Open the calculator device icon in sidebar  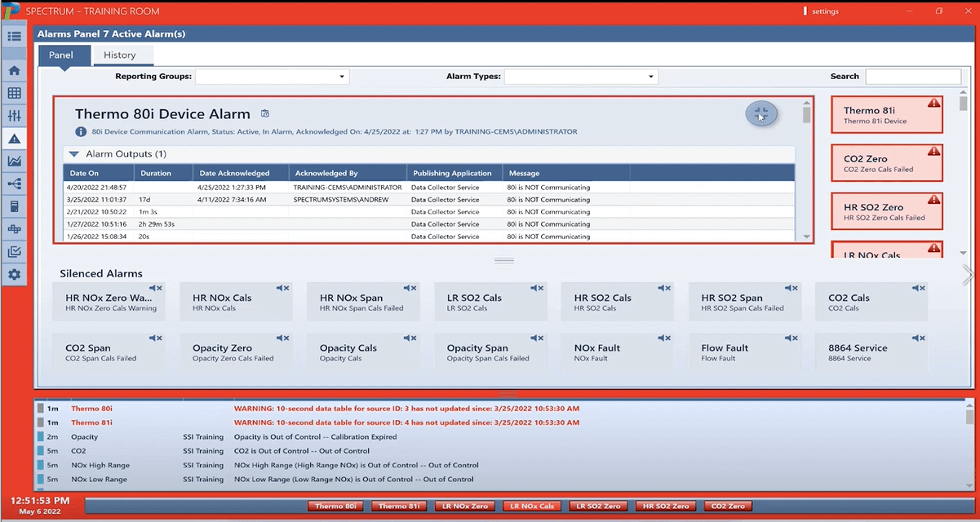pos(14,207)
